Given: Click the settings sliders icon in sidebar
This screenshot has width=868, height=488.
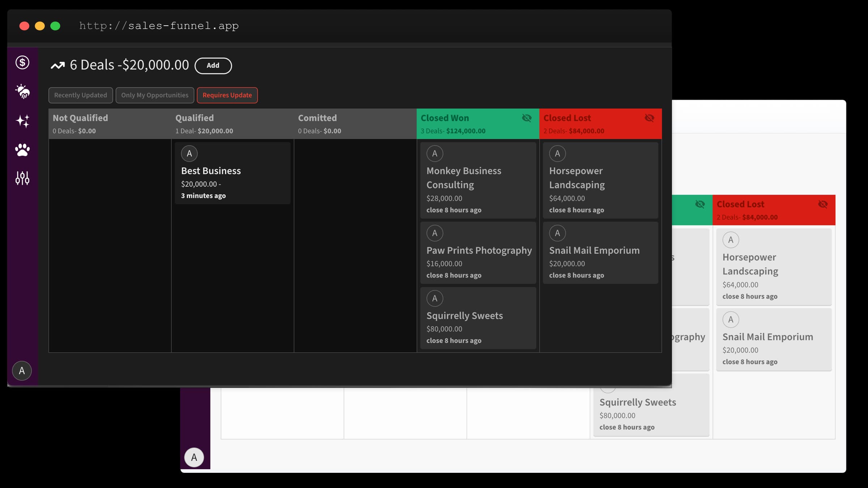Looking at the screenshot, I should (x=22, y=177).
